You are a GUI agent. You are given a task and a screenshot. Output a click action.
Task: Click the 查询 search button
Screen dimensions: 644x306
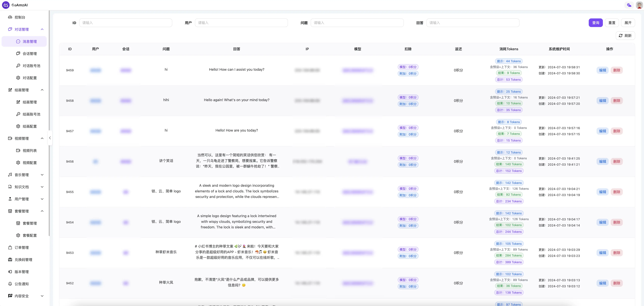coord(596,23)
